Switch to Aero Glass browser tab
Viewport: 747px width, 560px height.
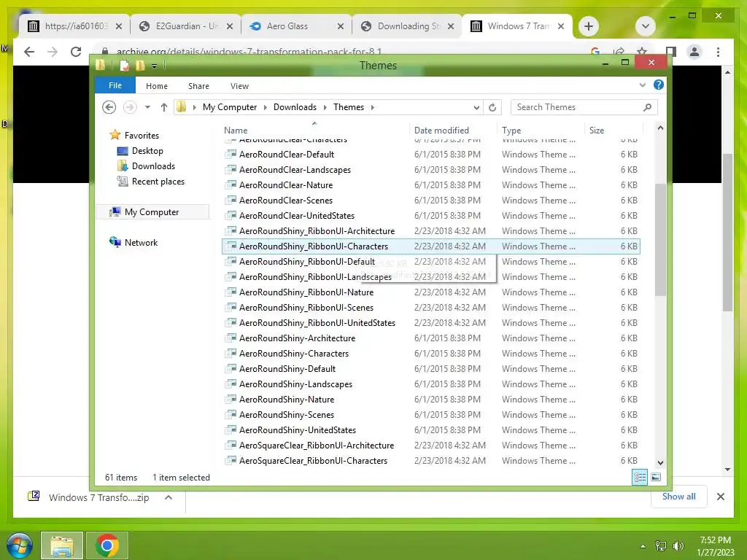pyautogui.click(x=295, y=26)
